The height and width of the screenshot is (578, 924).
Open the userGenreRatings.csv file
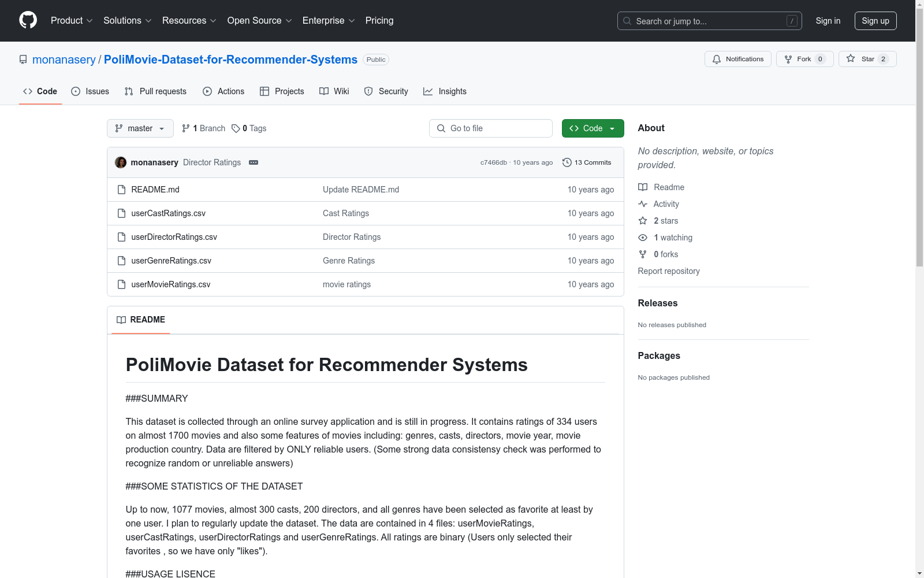click(x=172, y=261)
